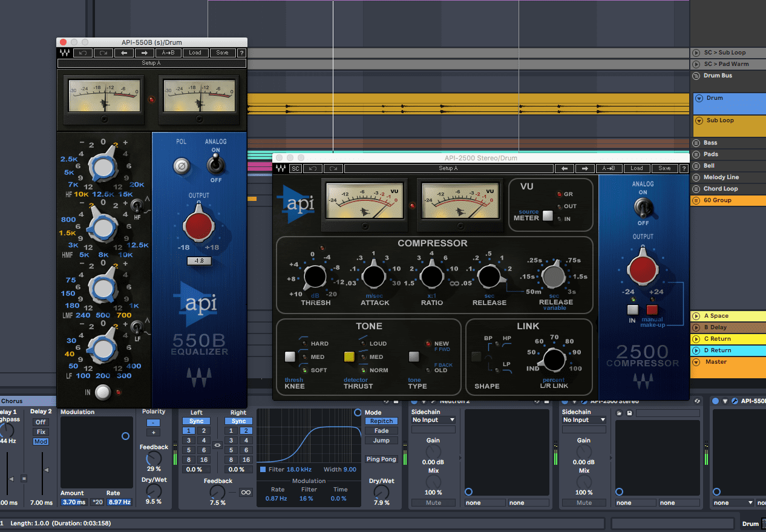This screenshot has height=532, width=766.
Task: Go to next preset in API-2500
Action: click(584, 168)
